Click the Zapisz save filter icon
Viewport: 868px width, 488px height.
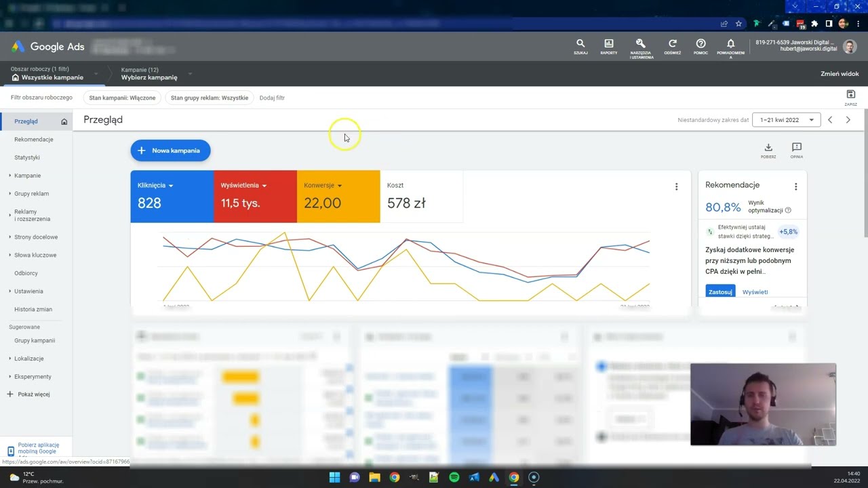(x=851, y=98)
